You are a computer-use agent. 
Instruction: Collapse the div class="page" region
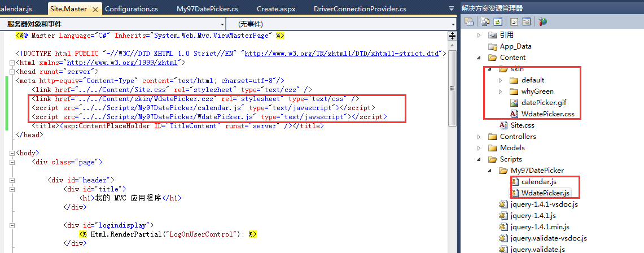coord(11,162)
